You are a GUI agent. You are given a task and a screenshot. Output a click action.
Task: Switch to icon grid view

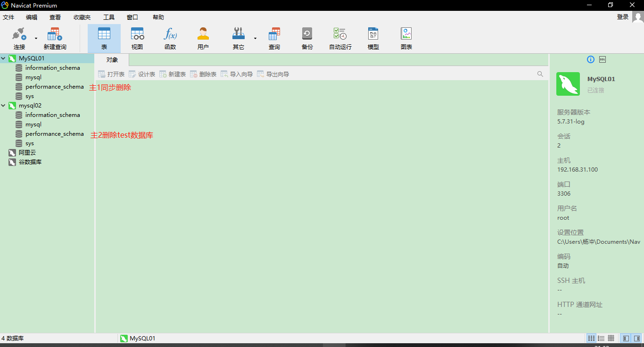click(591, 338)
